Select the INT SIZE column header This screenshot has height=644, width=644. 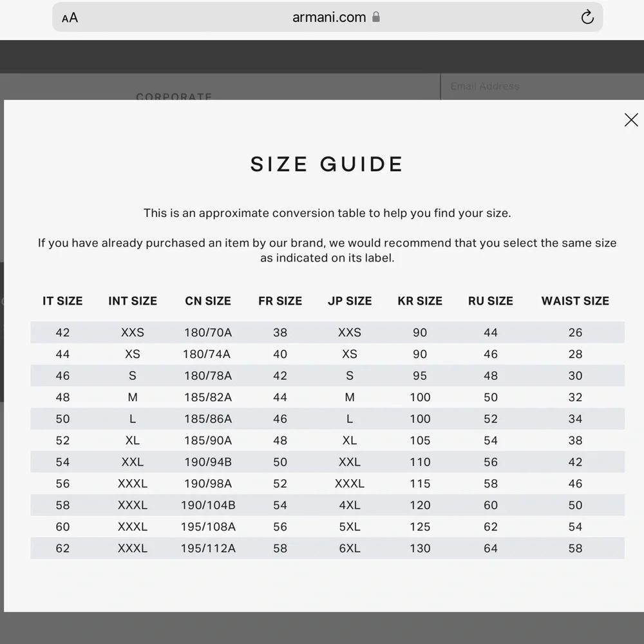click(x=133, y=301)
